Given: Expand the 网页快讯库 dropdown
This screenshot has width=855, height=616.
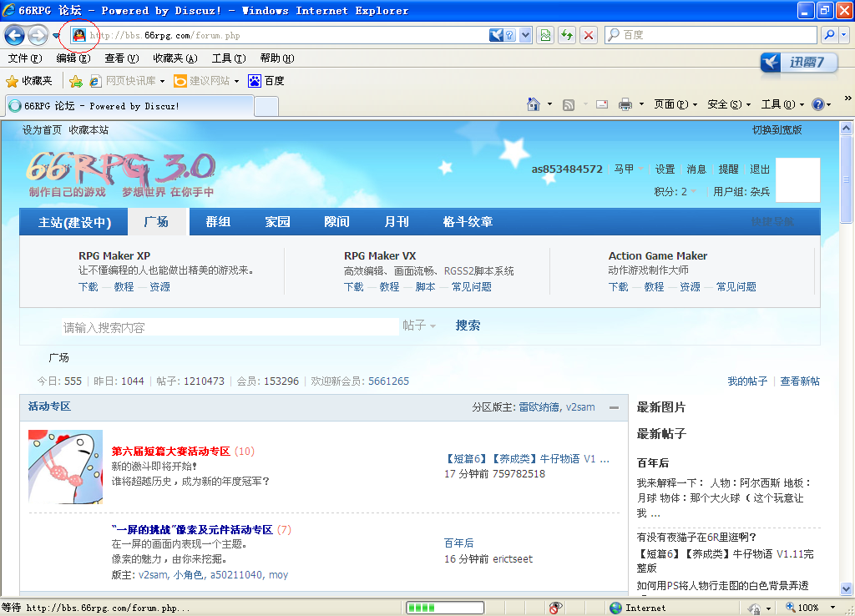Looking at the screenshot, I should [163, 81].
